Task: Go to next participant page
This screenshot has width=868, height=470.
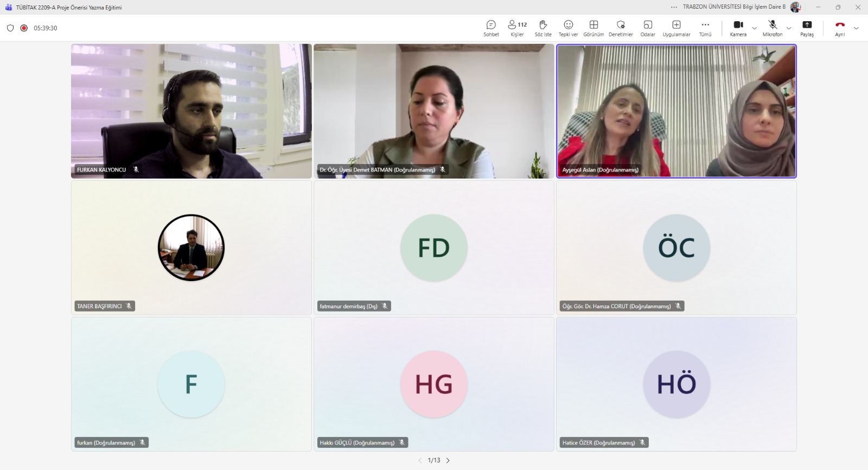Action: 448,460
